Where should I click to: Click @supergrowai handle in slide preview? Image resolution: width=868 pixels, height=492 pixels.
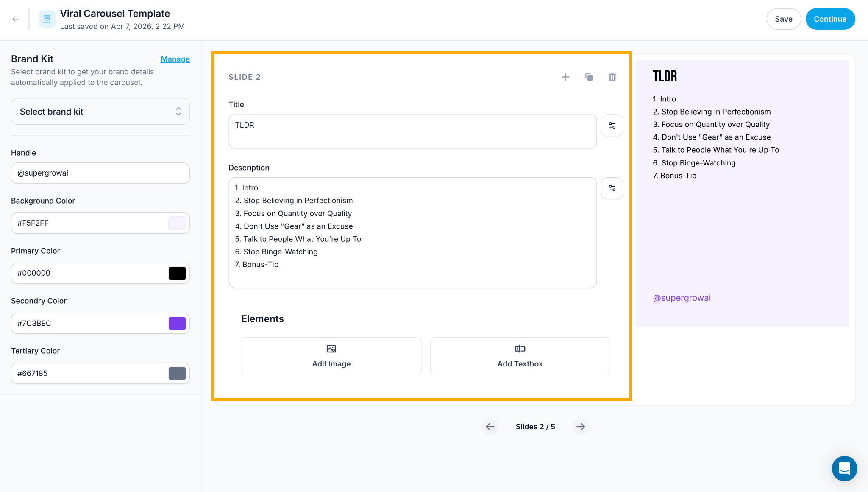tap(682, 298)
